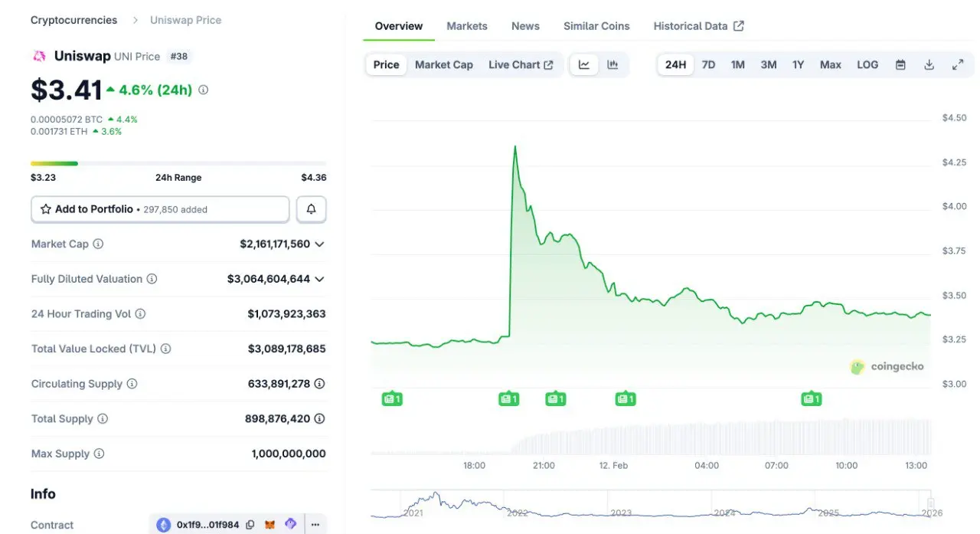This screenshot has height=534, width=980.
Task: Click the MetaMask fox icon
Action: tap(270, 525)
